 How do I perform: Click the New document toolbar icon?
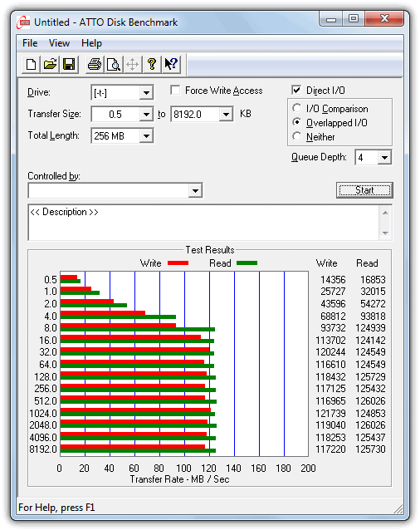coord(31,64)
